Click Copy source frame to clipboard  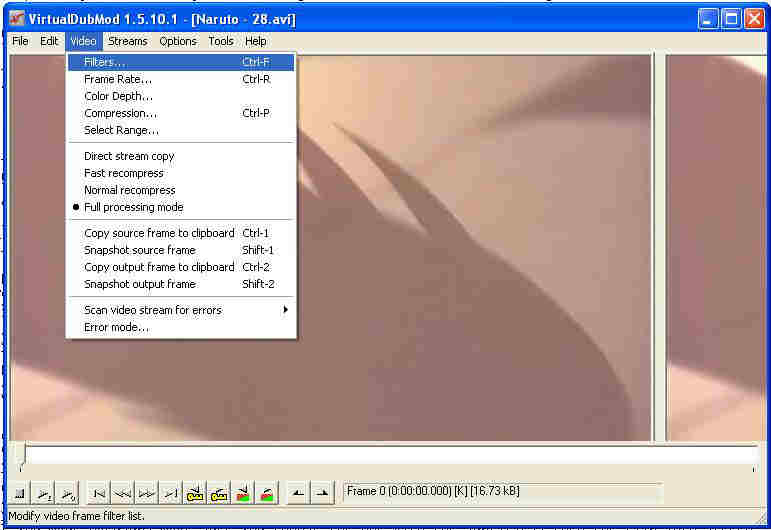[x=181, y=233]
